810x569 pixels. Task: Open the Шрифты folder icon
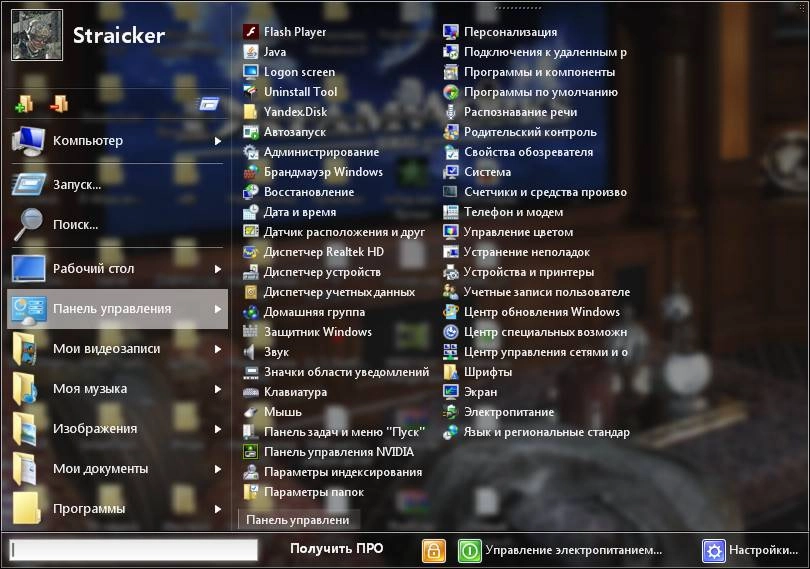pyautogui.click(x=450, y=372)
